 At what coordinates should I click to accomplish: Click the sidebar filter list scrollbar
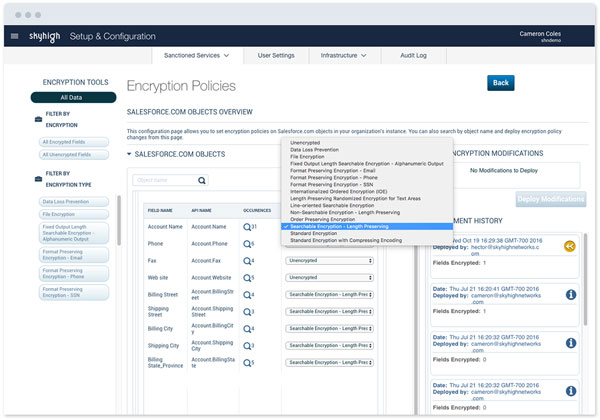[x=119, y=220]
